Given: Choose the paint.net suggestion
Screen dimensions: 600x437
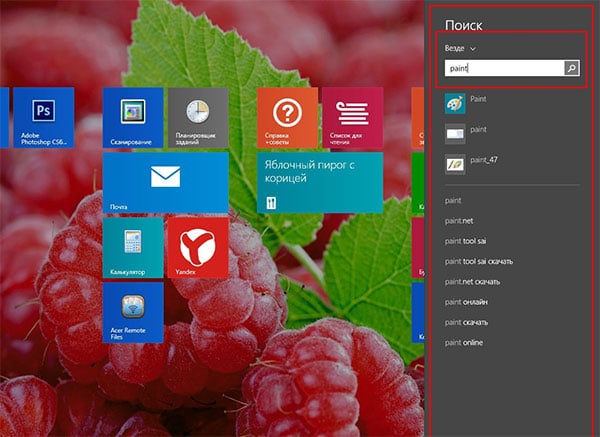Looking at the screenshot, I should pos(459,221).
